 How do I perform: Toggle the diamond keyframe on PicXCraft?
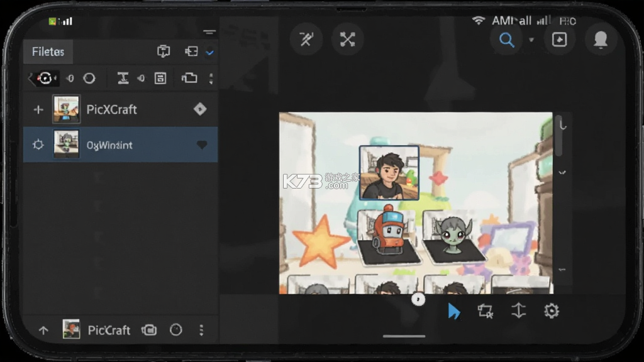click(200, 109)
